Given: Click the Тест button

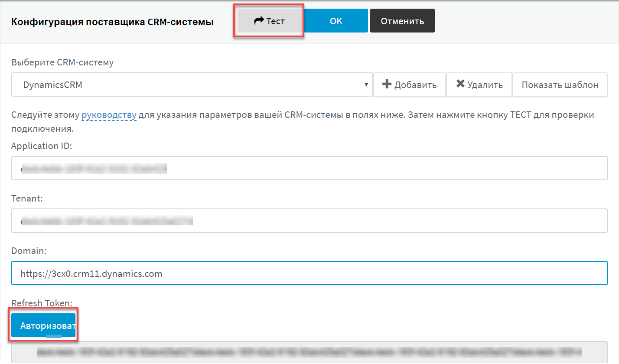Looking at the screenshot, I should tap(269, 21).
